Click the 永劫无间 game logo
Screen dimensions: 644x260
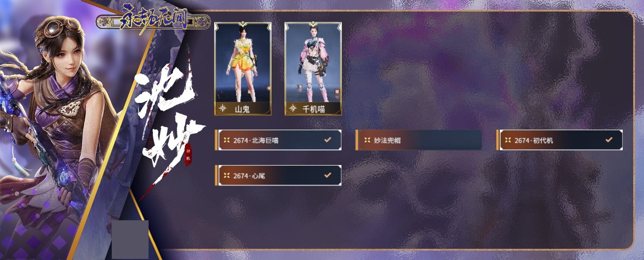point(153,20)
